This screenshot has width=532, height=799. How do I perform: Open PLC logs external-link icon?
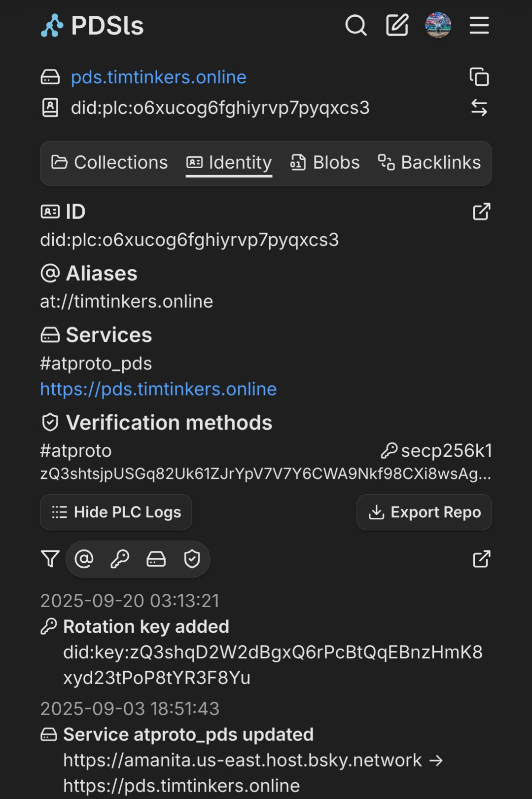point(481,559)
